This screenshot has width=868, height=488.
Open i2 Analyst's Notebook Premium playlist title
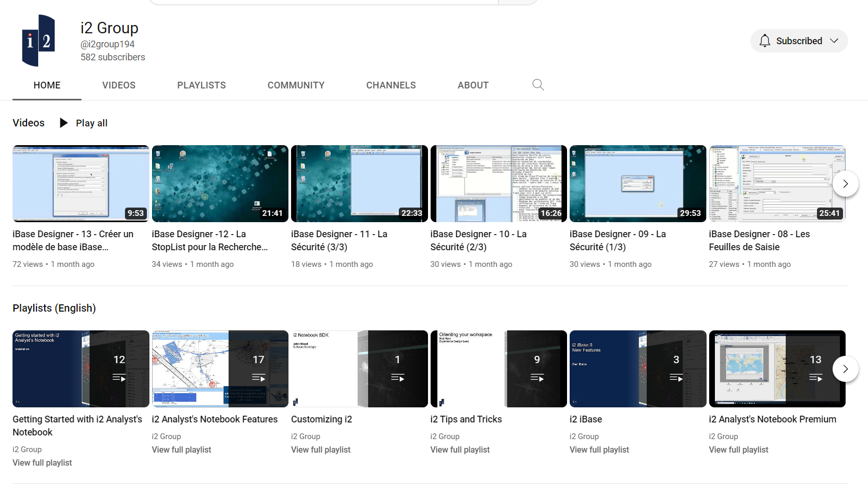(x=772, y=419)
